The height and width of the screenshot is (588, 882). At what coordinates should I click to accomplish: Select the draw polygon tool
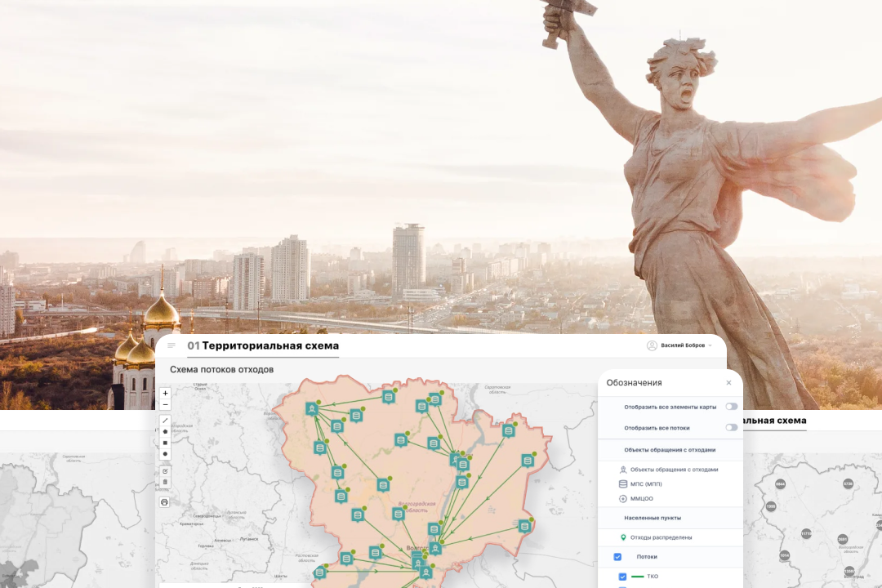point(165,431)
